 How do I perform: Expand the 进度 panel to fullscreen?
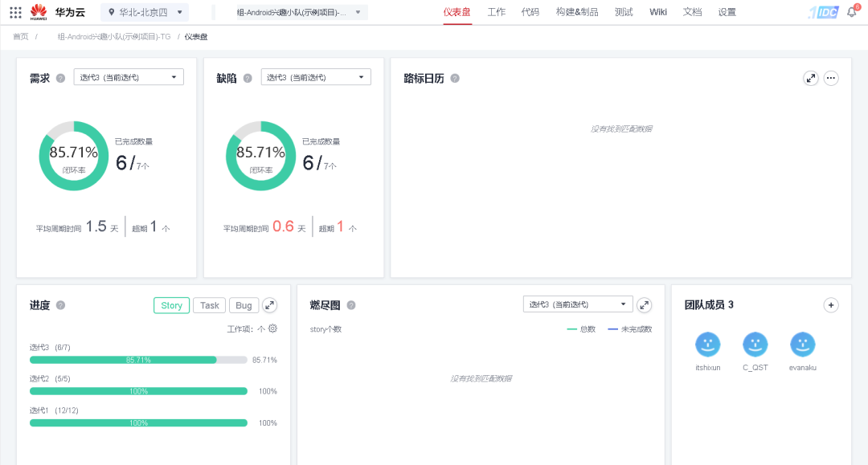click(269, 305)
